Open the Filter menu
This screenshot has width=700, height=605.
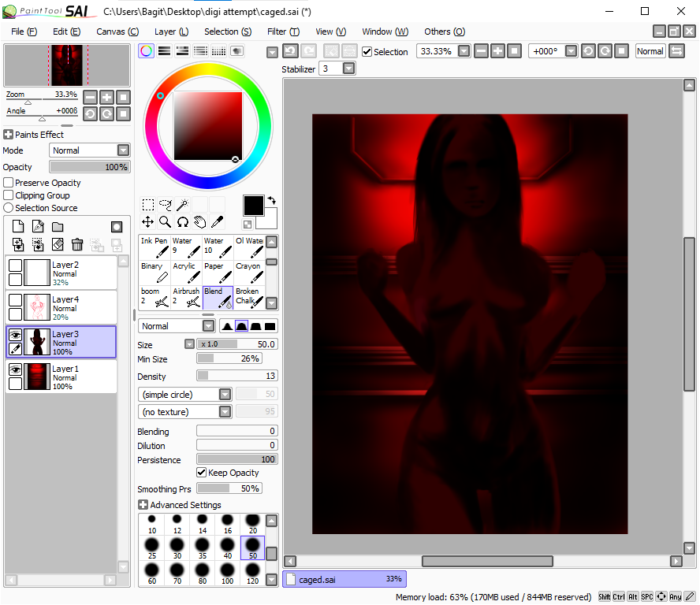coord(283,32)
